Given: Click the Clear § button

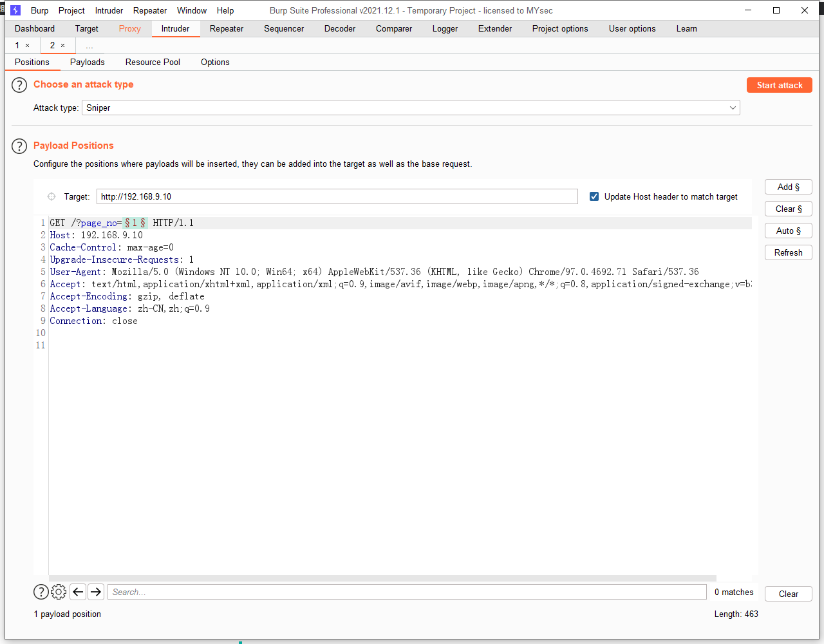Looking at the screenshot, I should pos(789,209).
